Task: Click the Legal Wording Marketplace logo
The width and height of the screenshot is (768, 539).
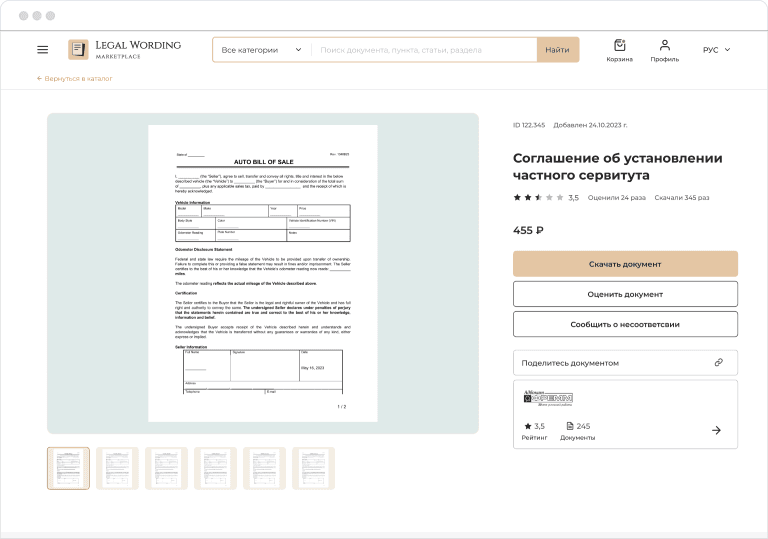Action: point(125,49)
